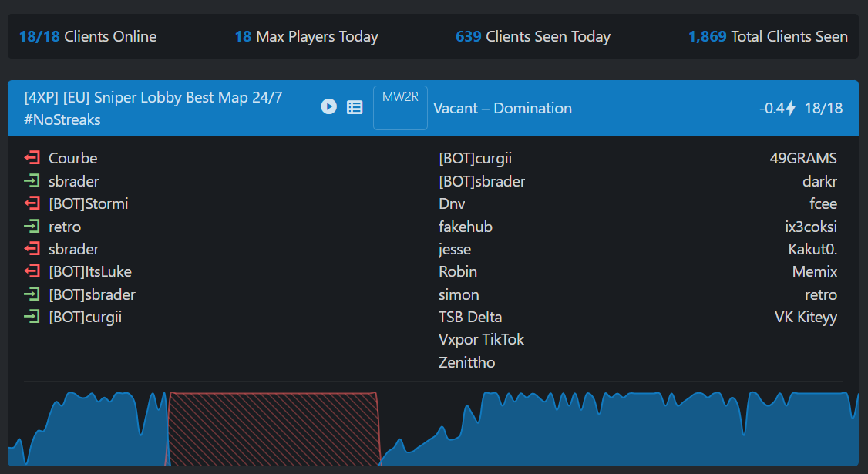Click the red hatched offline region in graph
This screenshot has width=868, height=474.
(273, 429)
